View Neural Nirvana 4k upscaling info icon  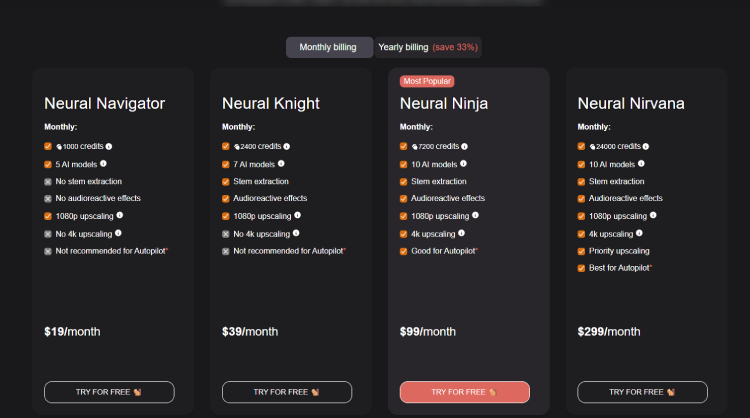pyautogui.click(x=640, y=233)
